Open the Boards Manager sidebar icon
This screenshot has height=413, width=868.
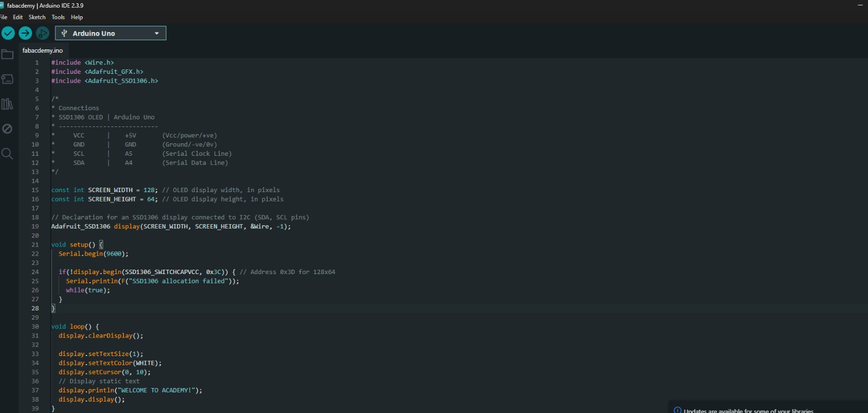pyautogui.click(x=8, y=79)
